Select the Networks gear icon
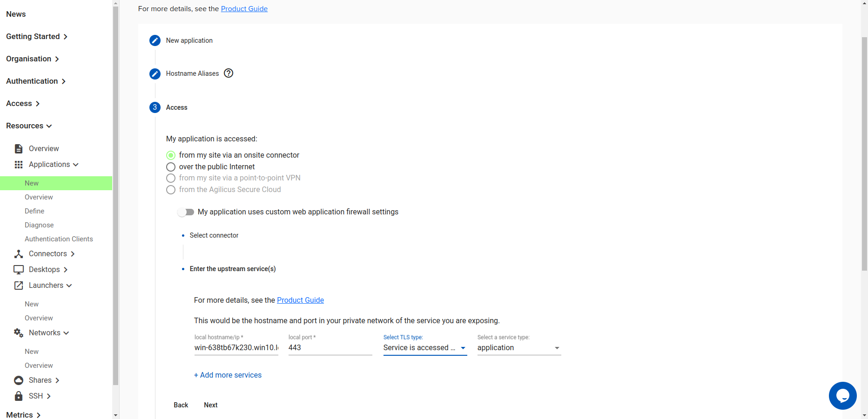 (x=18, y=333)
